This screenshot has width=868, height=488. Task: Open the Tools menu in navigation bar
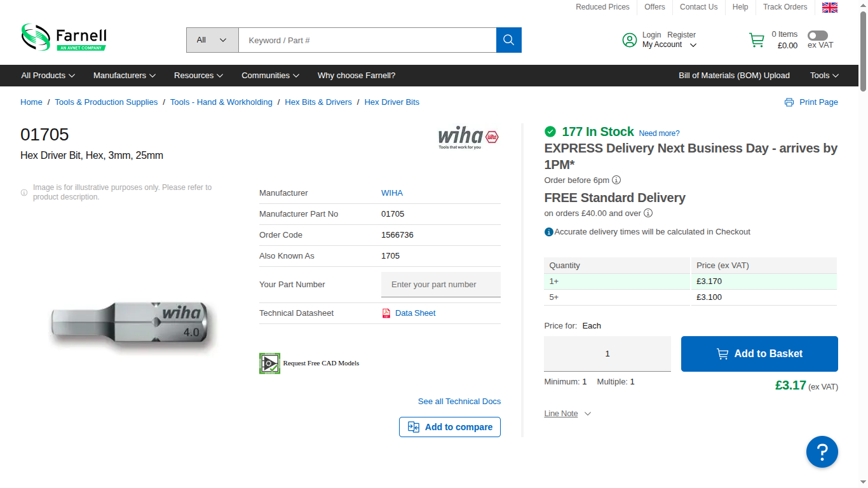click(x=824, y=76)
